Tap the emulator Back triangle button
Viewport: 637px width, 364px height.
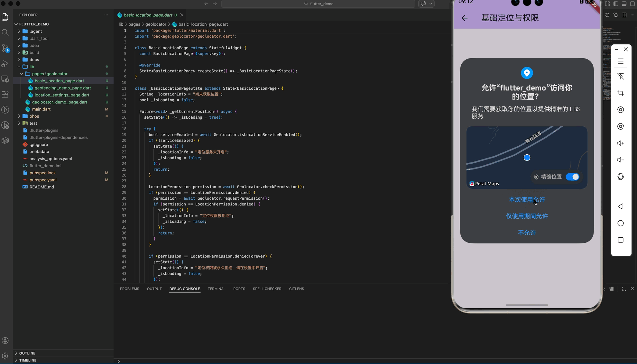[x=621, y=206]
